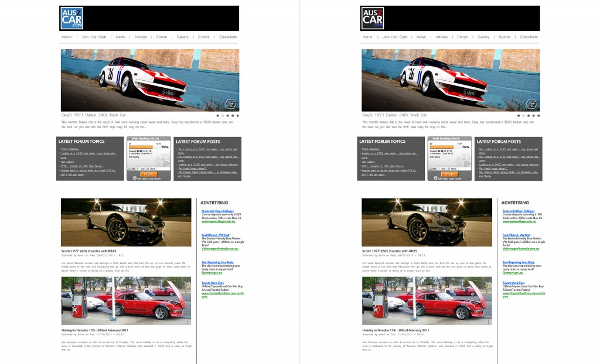Open the silver 260z photo in left mockup

[126, 222]
